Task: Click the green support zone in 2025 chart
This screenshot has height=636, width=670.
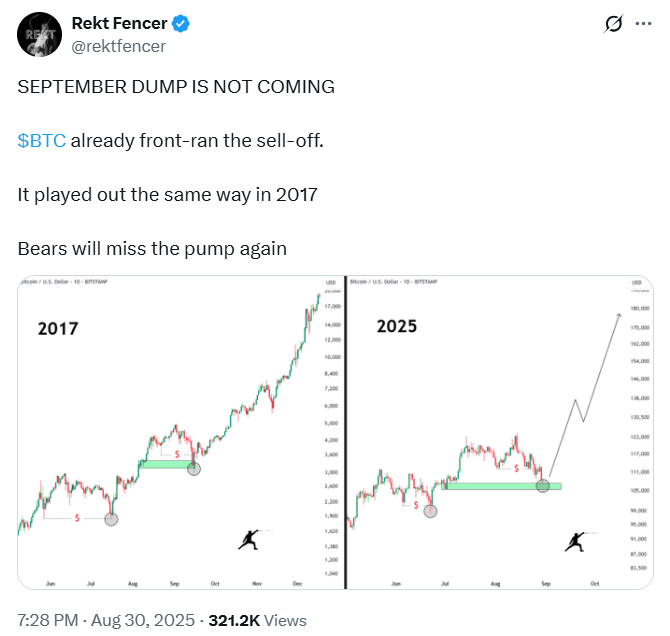Action: 501,486
